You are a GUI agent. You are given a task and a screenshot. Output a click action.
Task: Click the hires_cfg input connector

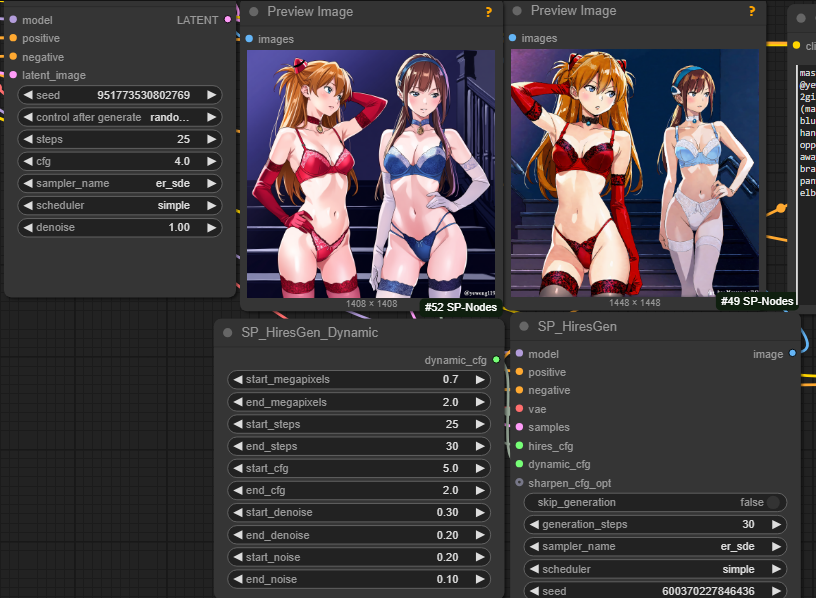pyautogui.click(x=519, y=446)
